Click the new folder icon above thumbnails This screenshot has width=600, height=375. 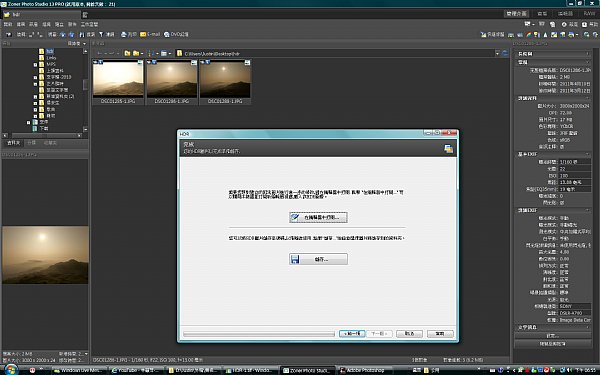[x=127, y=54]
